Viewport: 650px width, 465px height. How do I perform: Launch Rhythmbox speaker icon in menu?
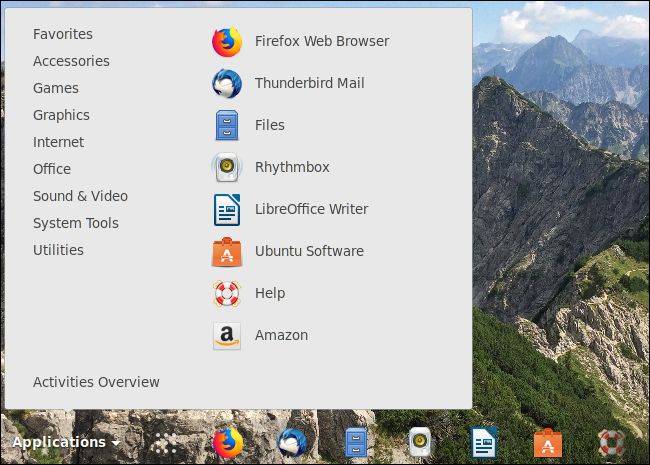pyautogui.click(x=227, y=167)
